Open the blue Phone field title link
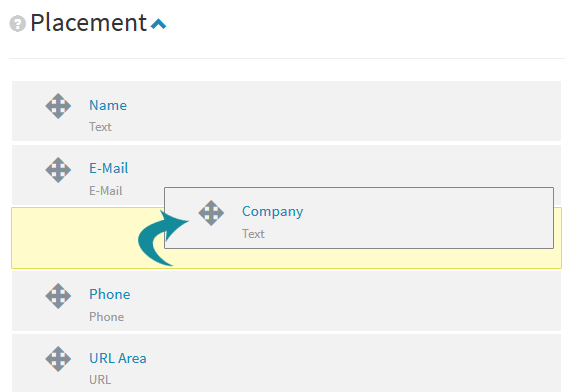568x392 pixels. (x=110, y=294)
